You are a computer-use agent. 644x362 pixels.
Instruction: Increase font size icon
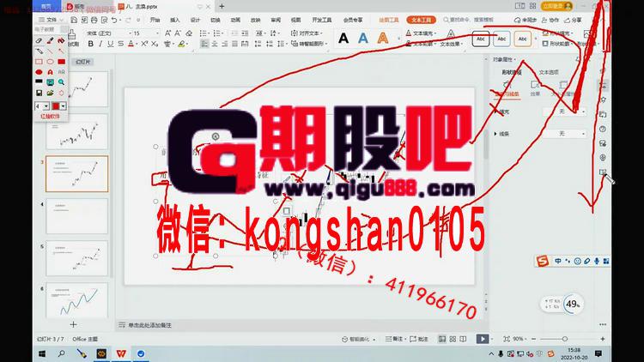pyautogui.click(x=167, y=33)
